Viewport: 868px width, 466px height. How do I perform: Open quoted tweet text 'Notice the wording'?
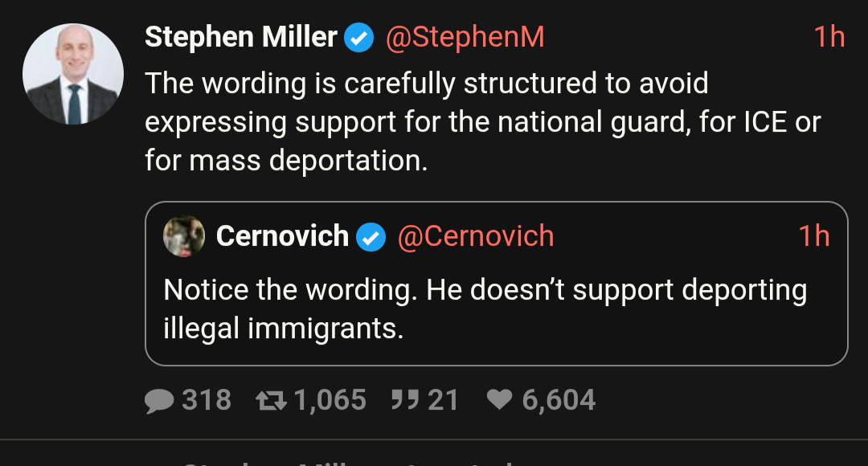pyautogui.click(x=485, y=309)
